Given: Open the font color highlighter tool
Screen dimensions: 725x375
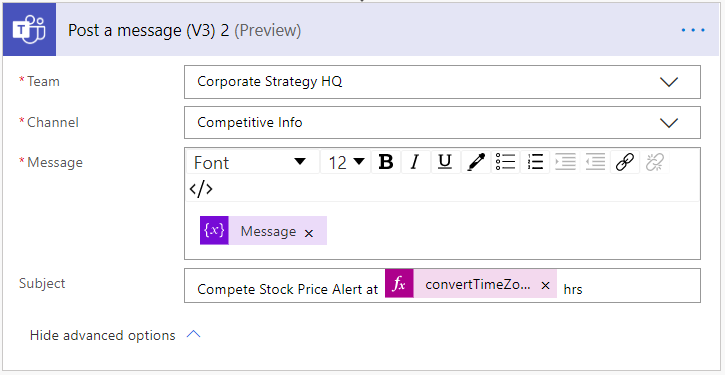Looking at the screenshot, I should point(475,162).
